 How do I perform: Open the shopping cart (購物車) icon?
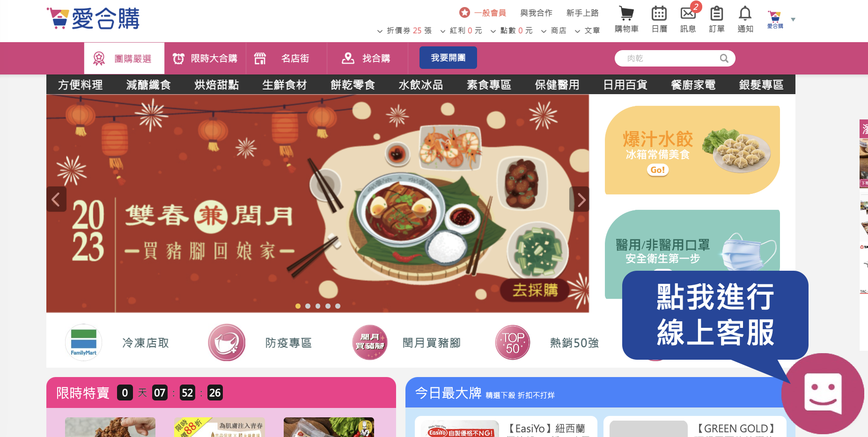(x=626, y=13)
